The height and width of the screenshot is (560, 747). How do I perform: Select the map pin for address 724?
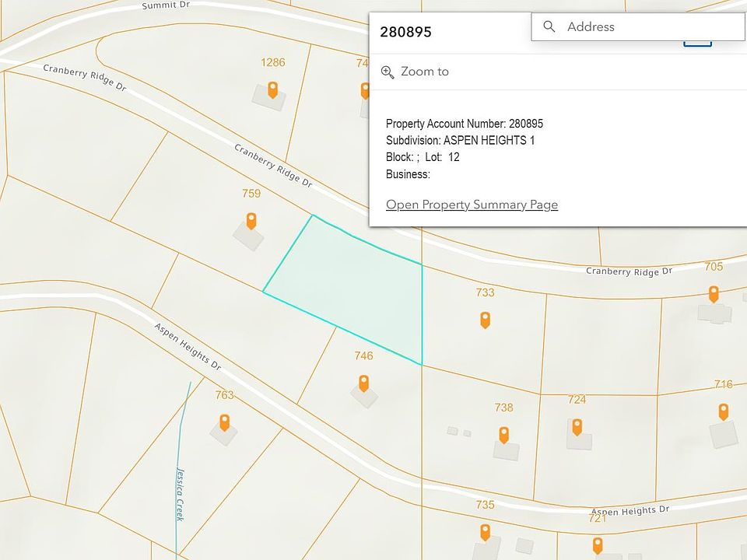point(577,427)
